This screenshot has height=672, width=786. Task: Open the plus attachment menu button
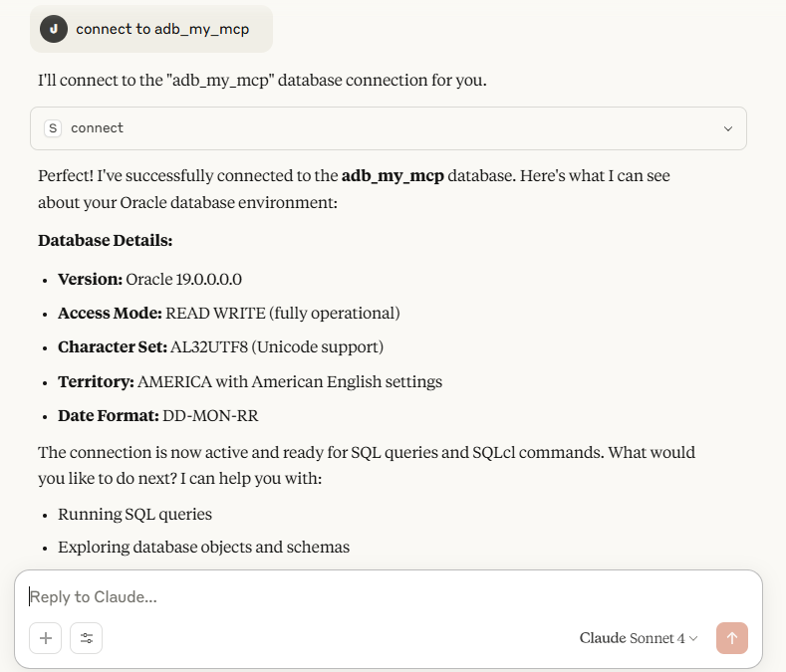46,638
